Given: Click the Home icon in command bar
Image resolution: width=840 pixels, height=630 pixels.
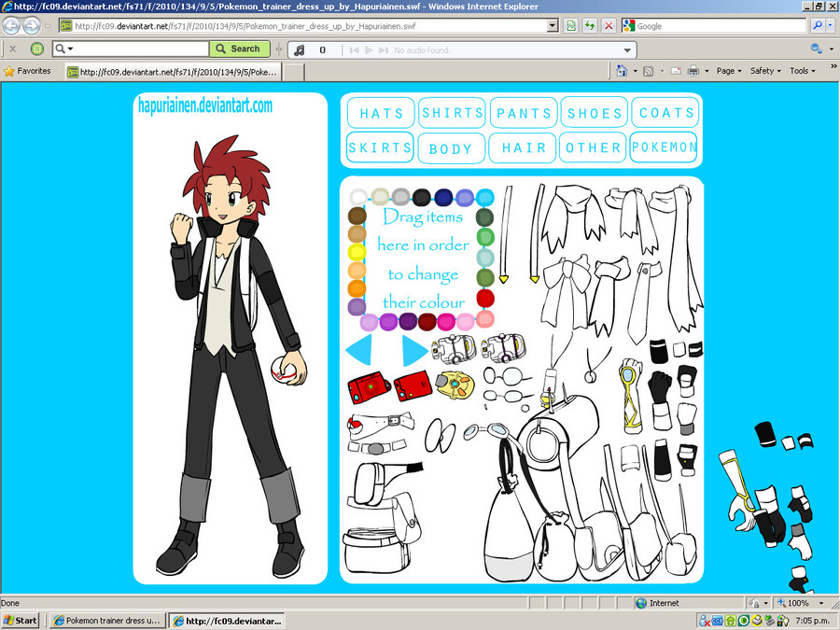Looking at the screenshot, I should (622, 71).
